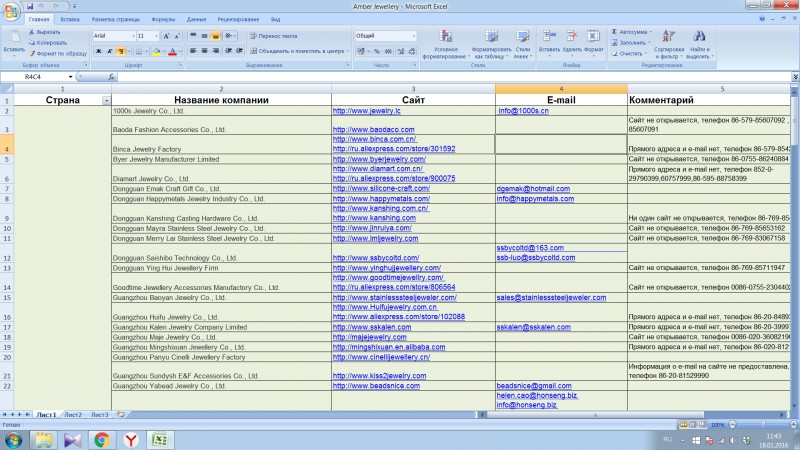Toggle bottom vertical alignment
Viewport: 800px width, 450px height.
click(x=215, y=36)
